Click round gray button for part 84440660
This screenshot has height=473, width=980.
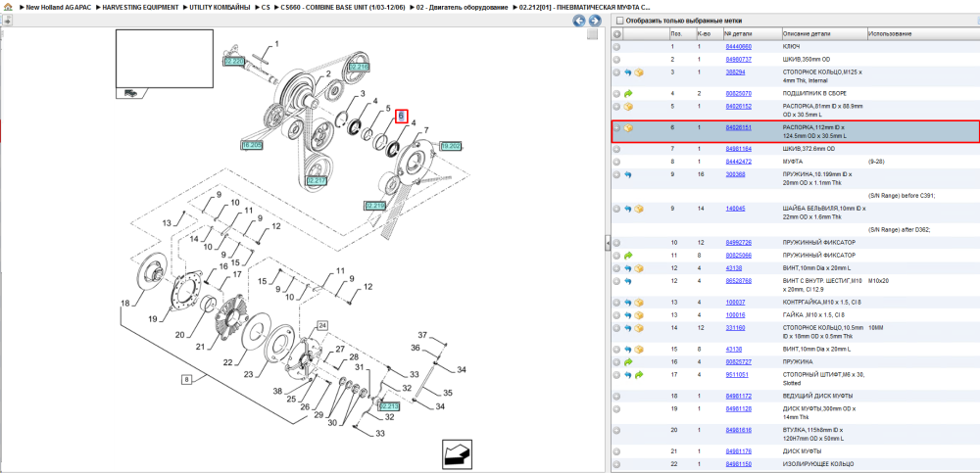click(x=616, y=47)
